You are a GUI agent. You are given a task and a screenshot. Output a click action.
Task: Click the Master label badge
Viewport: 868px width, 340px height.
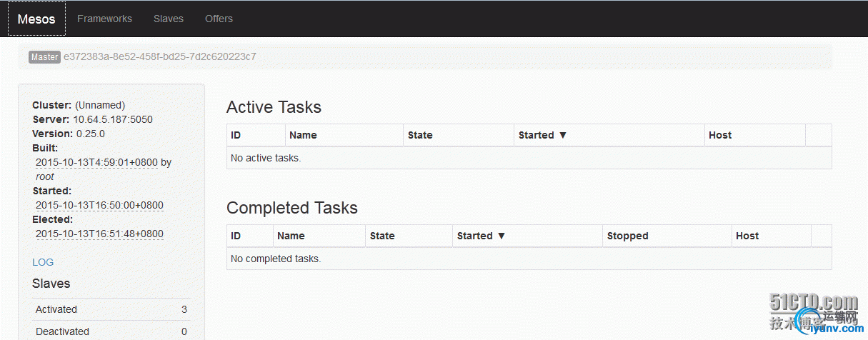point(44,57)
